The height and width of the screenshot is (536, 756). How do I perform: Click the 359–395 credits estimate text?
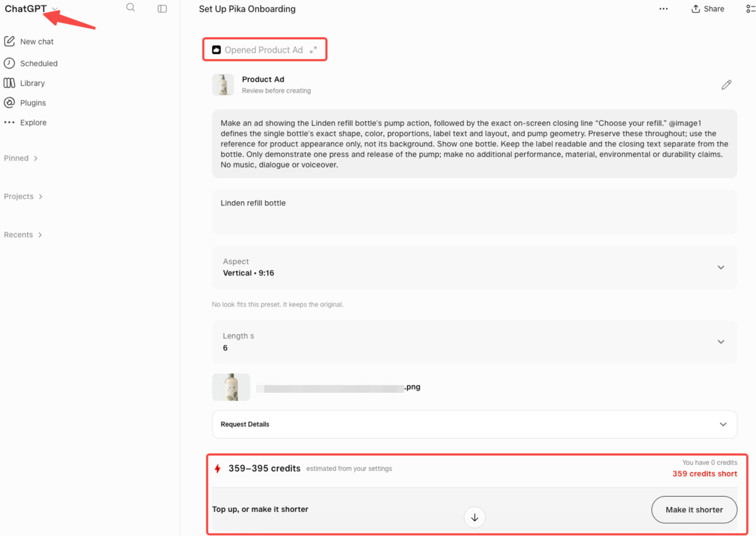click(264, 468)
